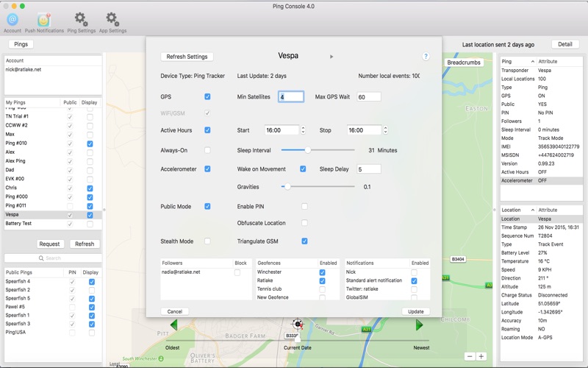Screen dimensions: 588x368
Task: Turn on Stealth Mode checkbox
Action: coord(207,241)
